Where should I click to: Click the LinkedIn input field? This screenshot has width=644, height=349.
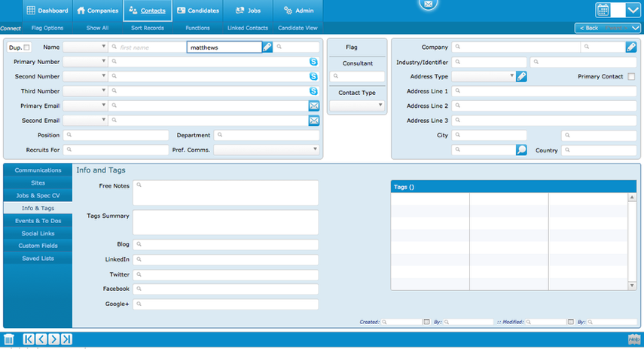[225, 259]
